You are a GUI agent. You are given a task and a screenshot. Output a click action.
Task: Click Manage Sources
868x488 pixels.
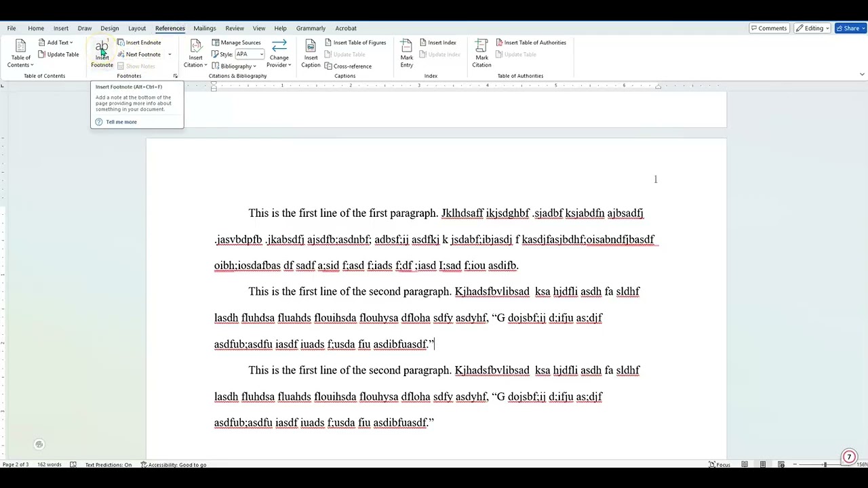(236, 43)
